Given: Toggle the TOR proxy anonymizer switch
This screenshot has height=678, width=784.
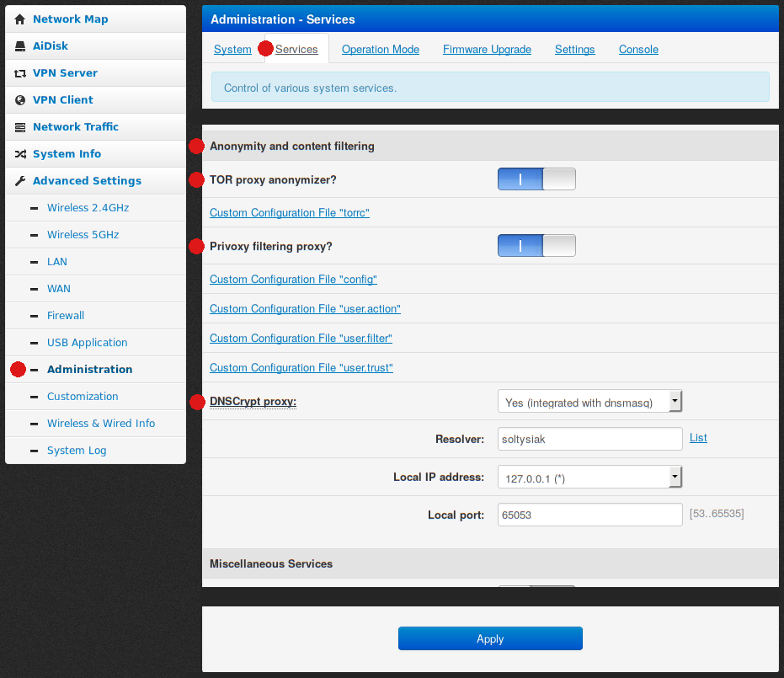Looking at the screenshot, I should (x=536, y=179).
